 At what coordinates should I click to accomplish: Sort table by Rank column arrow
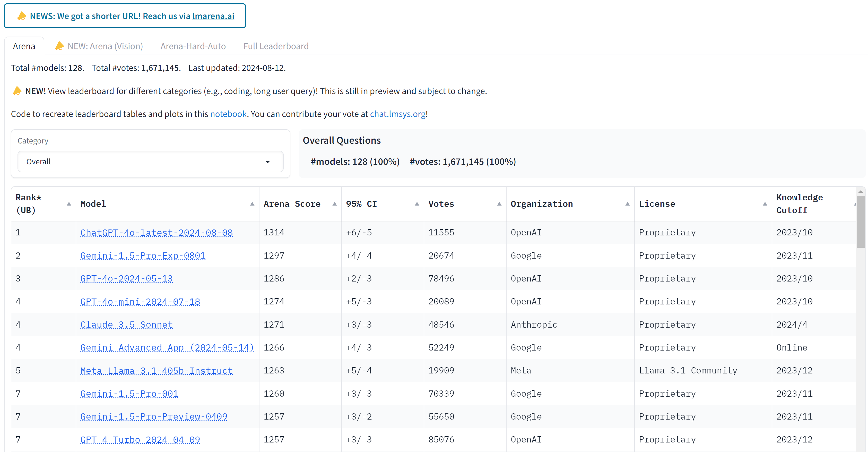[69, 204]
